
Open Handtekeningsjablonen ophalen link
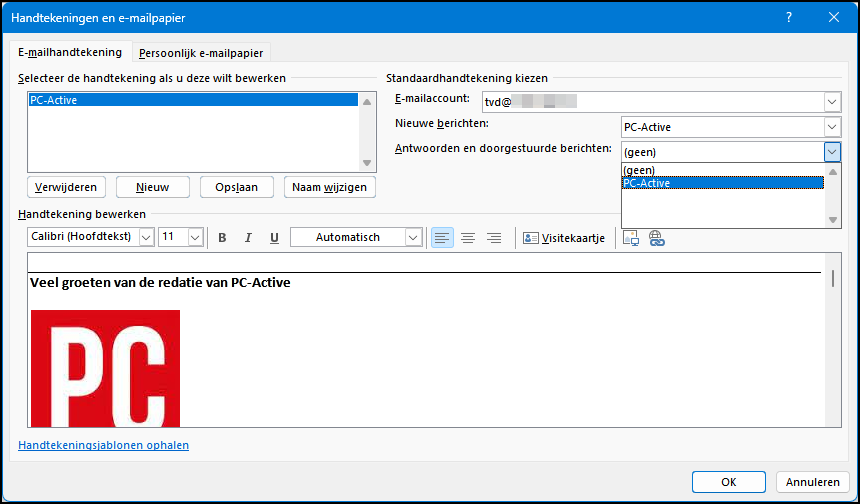(104, 445)
